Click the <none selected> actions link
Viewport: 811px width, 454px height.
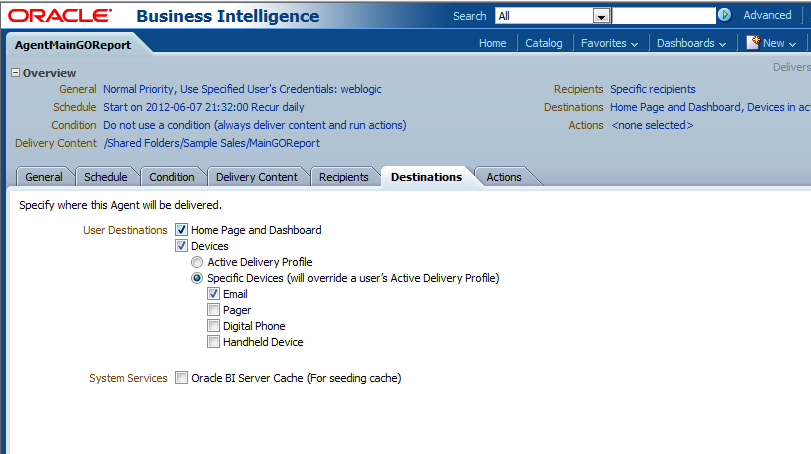652,125
